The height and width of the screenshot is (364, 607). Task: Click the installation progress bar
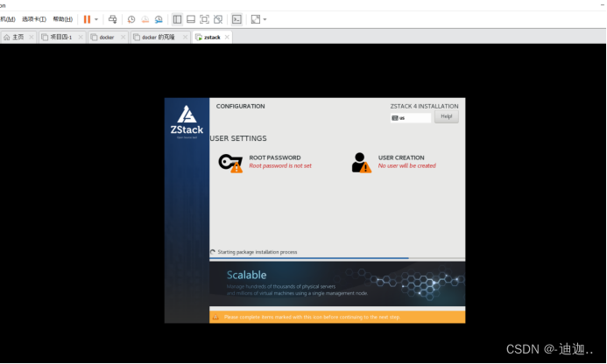pos(337,258)
